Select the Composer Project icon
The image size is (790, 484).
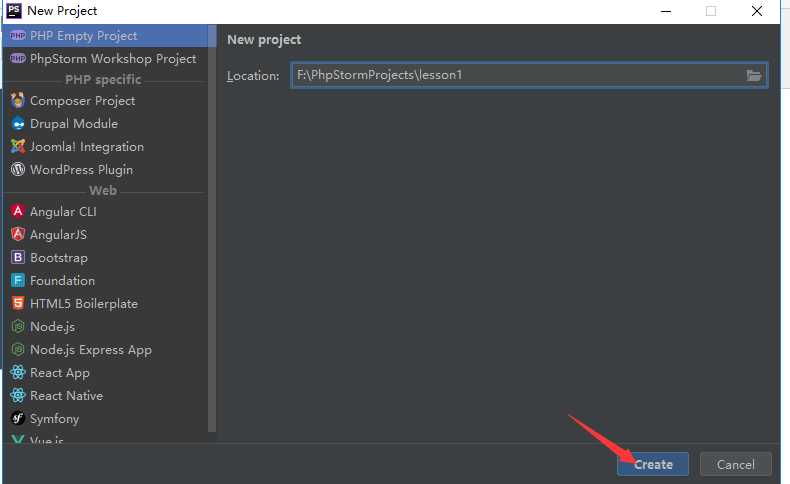click(x=18, y=100)
